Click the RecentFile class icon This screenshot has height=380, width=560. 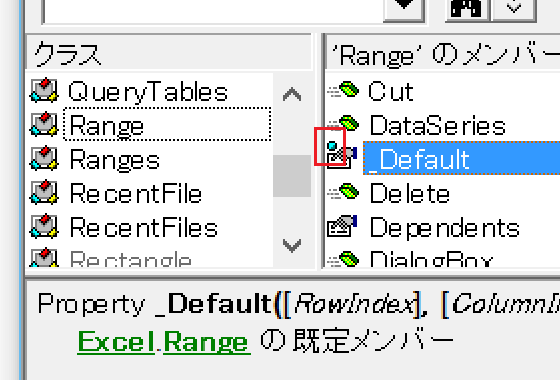[x=44, y=192]
